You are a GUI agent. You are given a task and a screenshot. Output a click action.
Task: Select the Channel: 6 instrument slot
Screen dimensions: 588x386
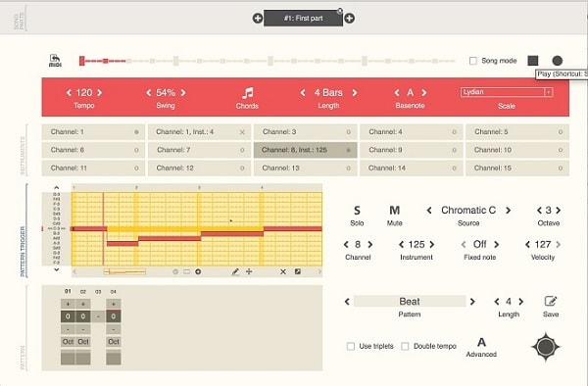[93, 150]
